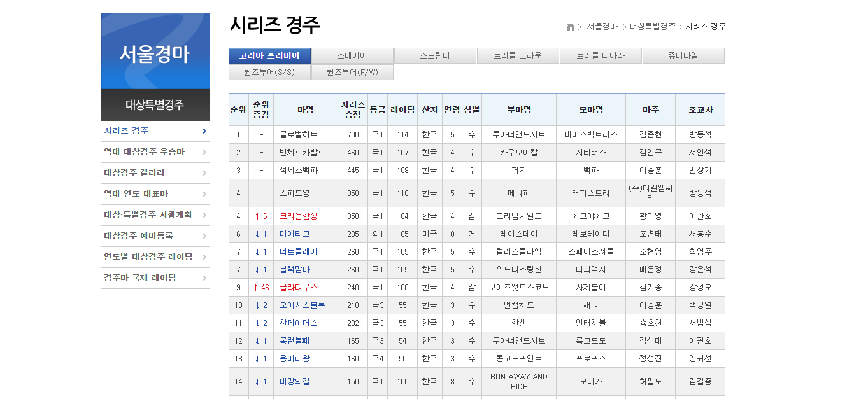Open the 트리플 티아라 tab
The height and width of the screenshot is (399, 868).
pyautogui.click(x=601, y=56)
